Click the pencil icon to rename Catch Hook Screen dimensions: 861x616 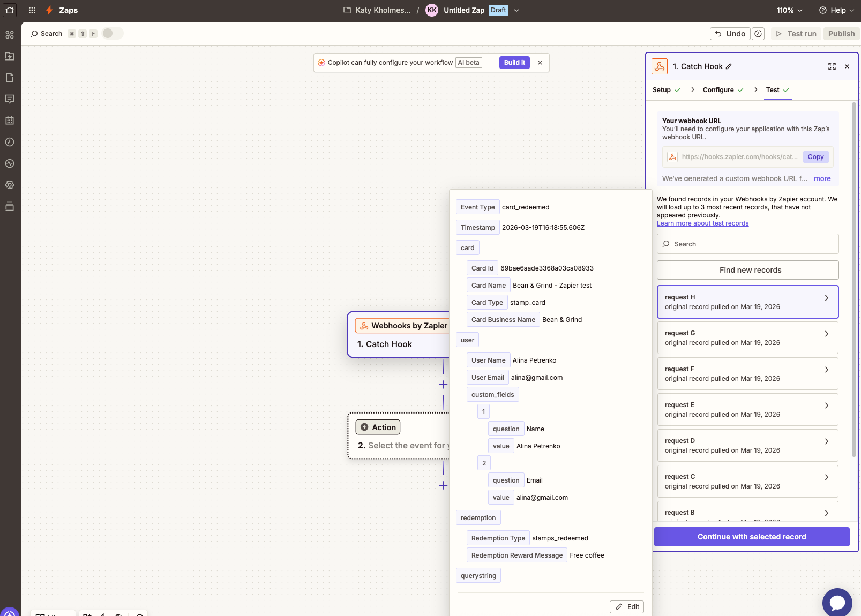729,66
